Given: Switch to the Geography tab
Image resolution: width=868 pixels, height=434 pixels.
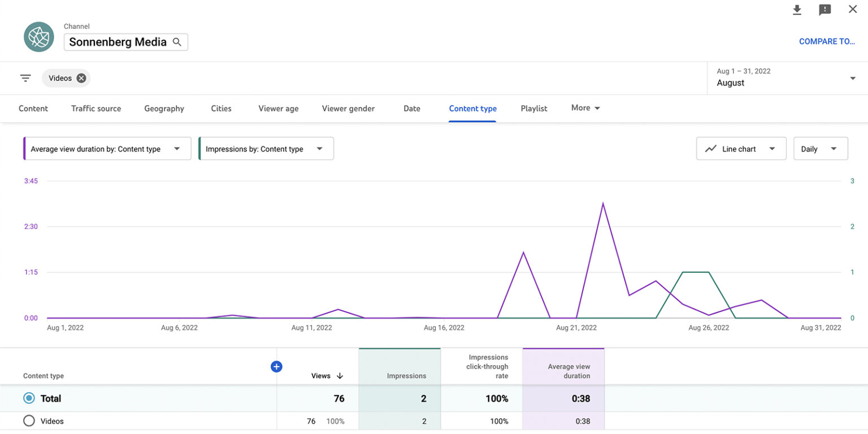Looking at the screenshot, I should click(164, 108).
